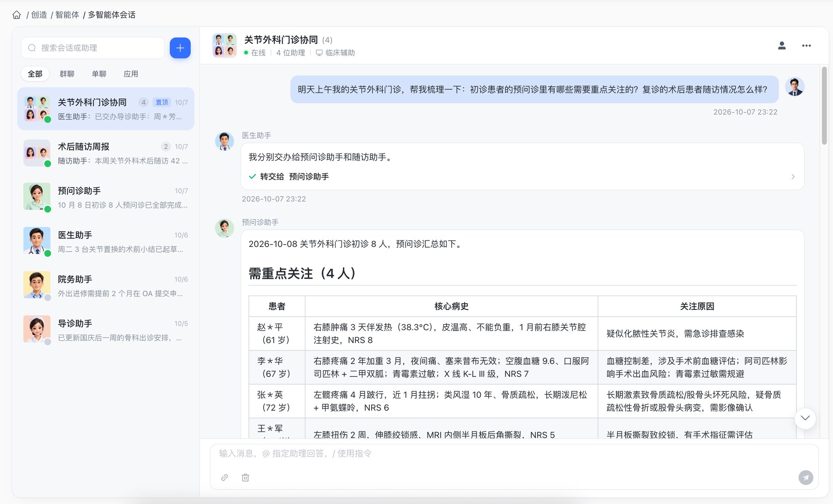Click the 关注原因 column header
The width and height of the screenshot is (833, 504).
(x=697, y=306)
